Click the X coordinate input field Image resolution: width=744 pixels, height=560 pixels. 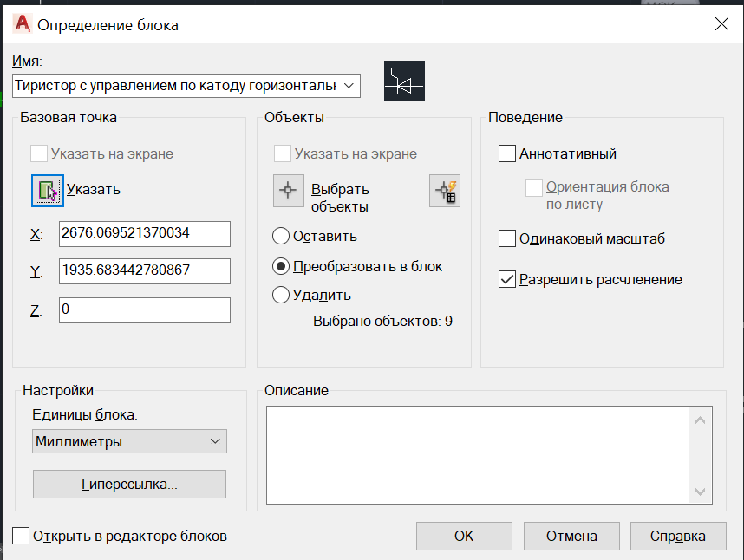(145, 234)
